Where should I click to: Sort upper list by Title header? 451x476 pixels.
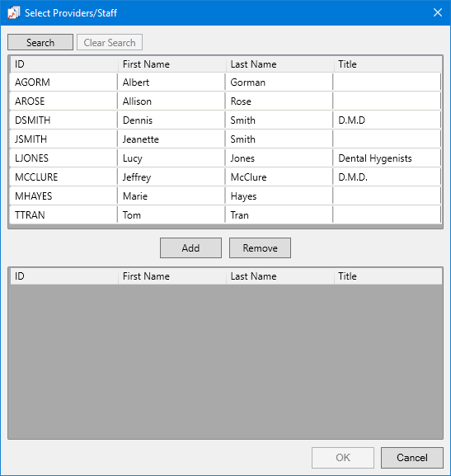coord(388,64)
